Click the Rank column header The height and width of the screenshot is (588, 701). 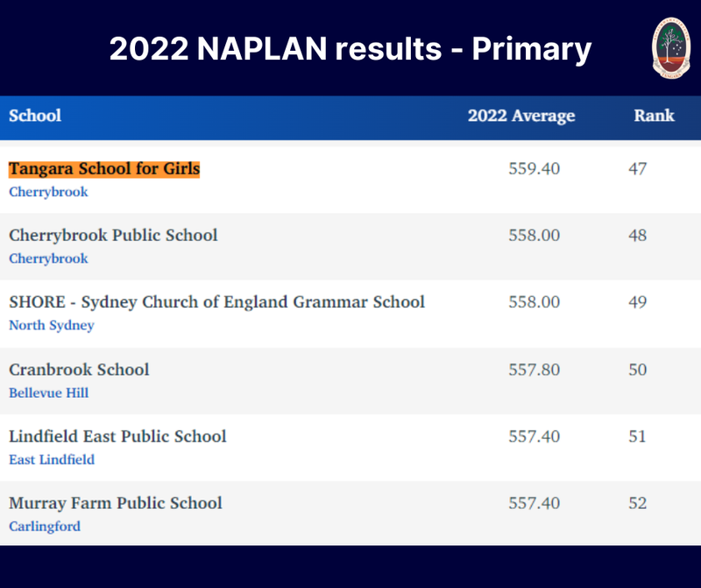[654, 116]
